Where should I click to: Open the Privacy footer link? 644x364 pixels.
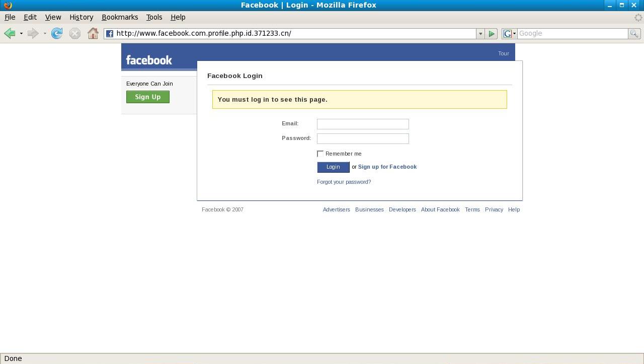tap(494, 209)
